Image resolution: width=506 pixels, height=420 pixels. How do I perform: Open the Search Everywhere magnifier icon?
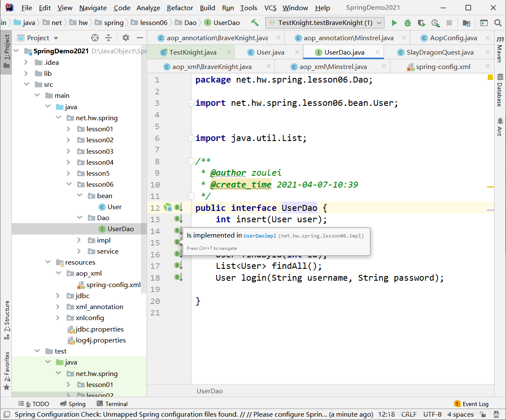coord(498,23)
